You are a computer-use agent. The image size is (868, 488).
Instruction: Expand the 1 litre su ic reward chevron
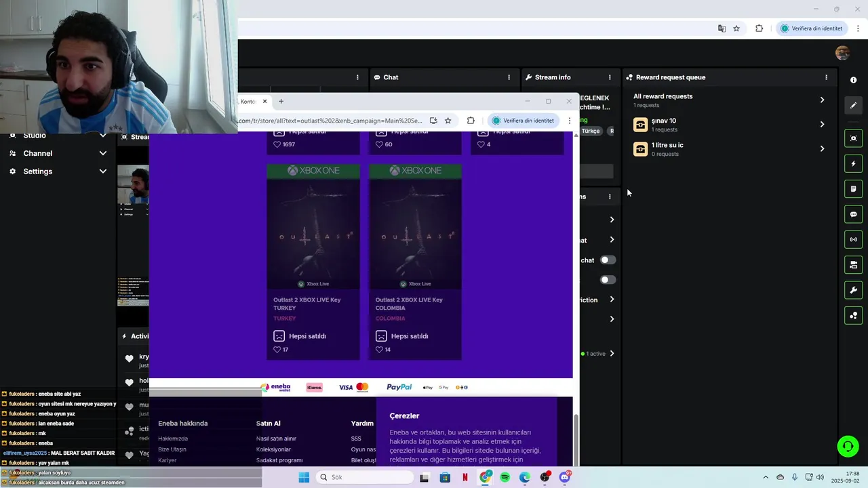(x=822, y=148)
